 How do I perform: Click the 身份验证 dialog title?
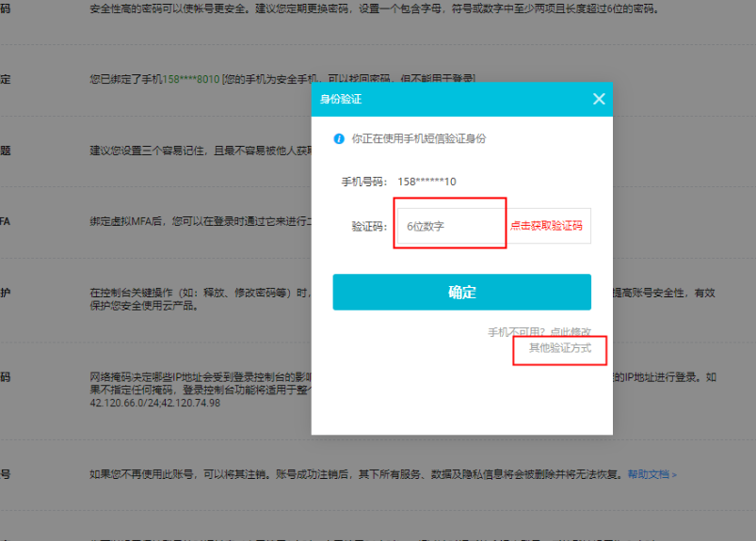[x=341, y=99]
